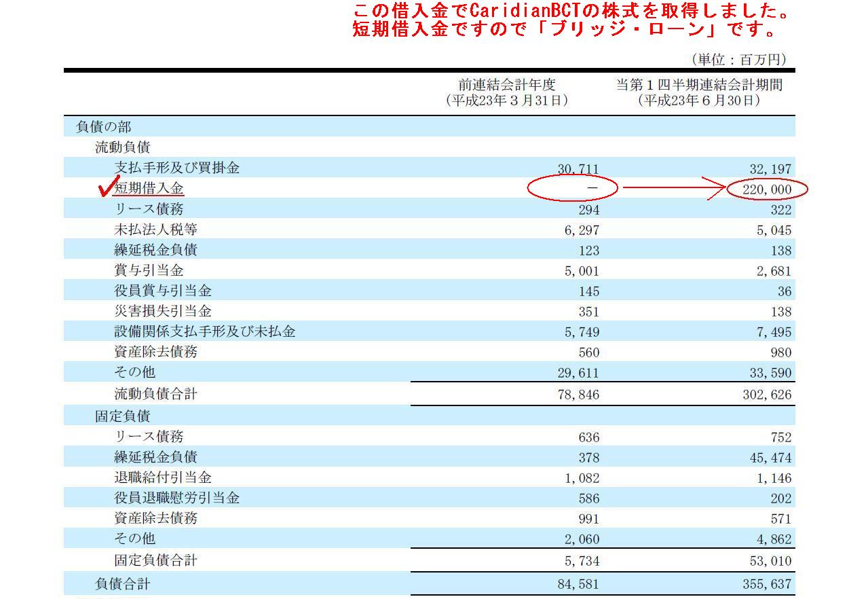
Task: Select the value 5,045
Action: click(774, 230)
